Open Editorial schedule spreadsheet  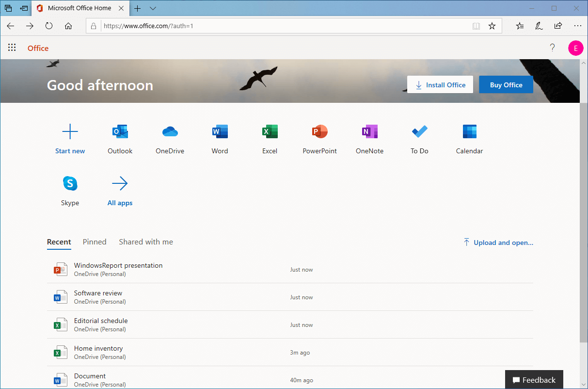tap(290, 325)
